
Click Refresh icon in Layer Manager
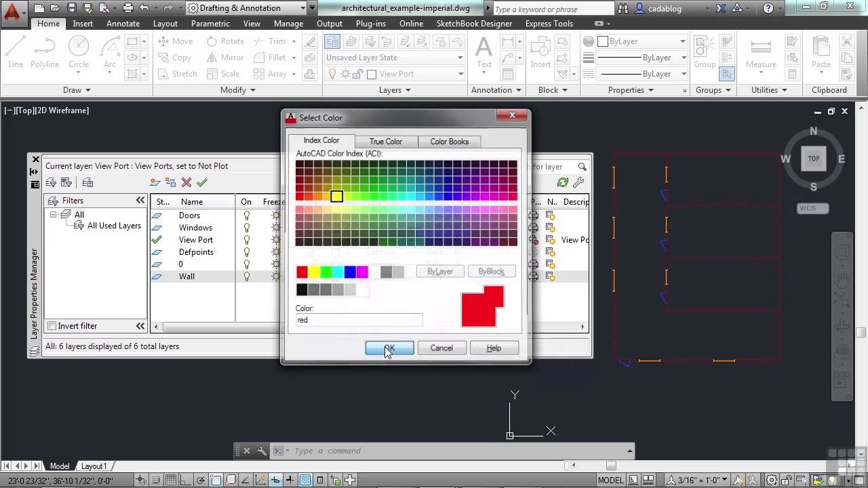(562, 182)
